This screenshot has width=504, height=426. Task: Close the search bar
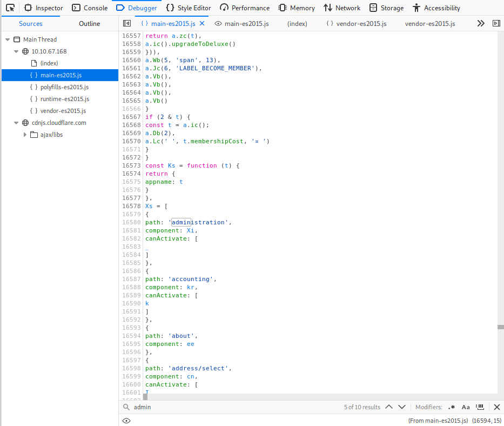click(x=496, y=407)
